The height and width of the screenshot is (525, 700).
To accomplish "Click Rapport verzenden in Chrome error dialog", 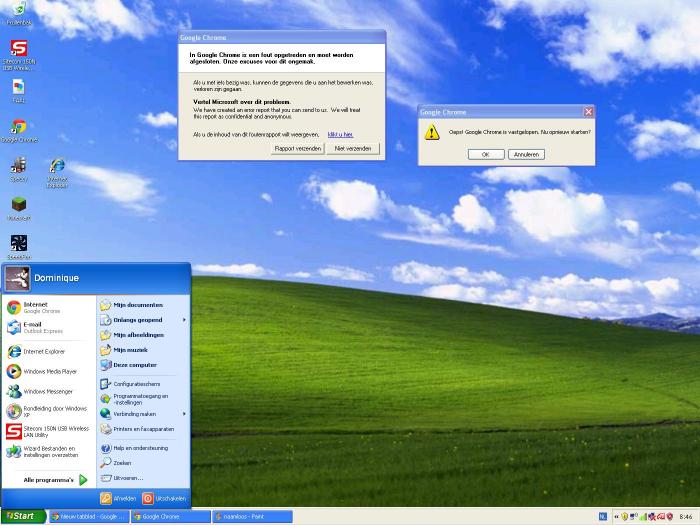I will [x=297, y=149].
